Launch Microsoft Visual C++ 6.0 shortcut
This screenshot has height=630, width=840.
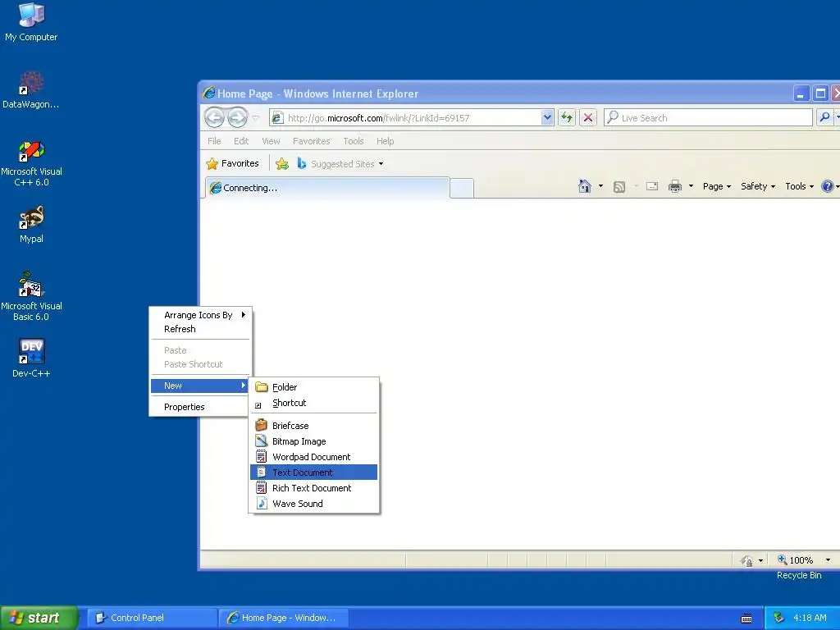click(x=31, y=163)
